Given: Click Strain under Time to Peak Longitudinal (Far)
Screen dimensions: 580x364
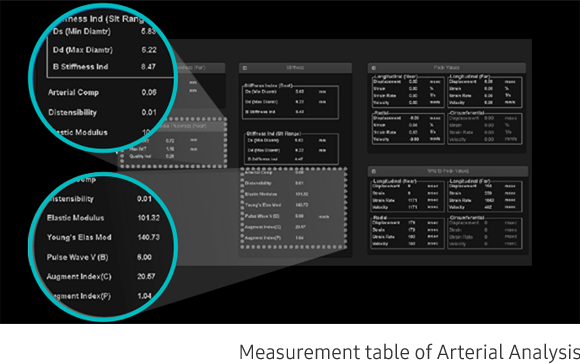Looking at the screenshot, I should (454, 193).
